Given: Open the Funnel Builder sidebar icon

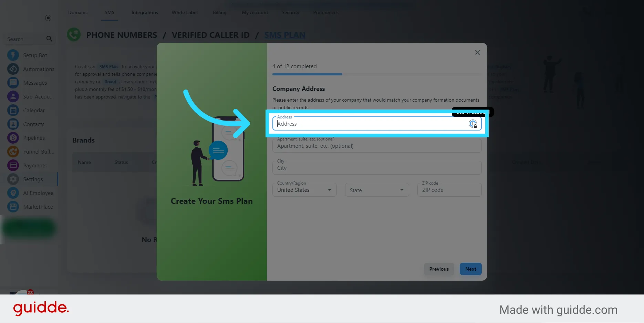Looking at the screenshot, I should tap(13, 152).
